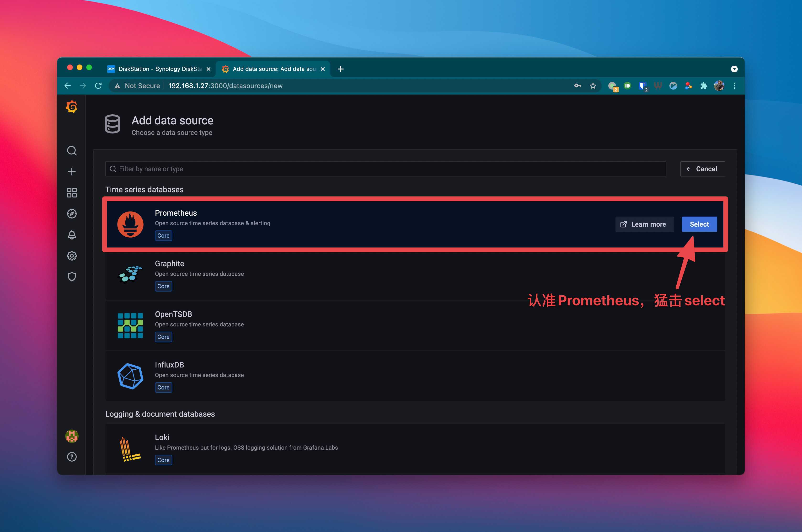Click the Graphite logo

[x=130, y=274]
